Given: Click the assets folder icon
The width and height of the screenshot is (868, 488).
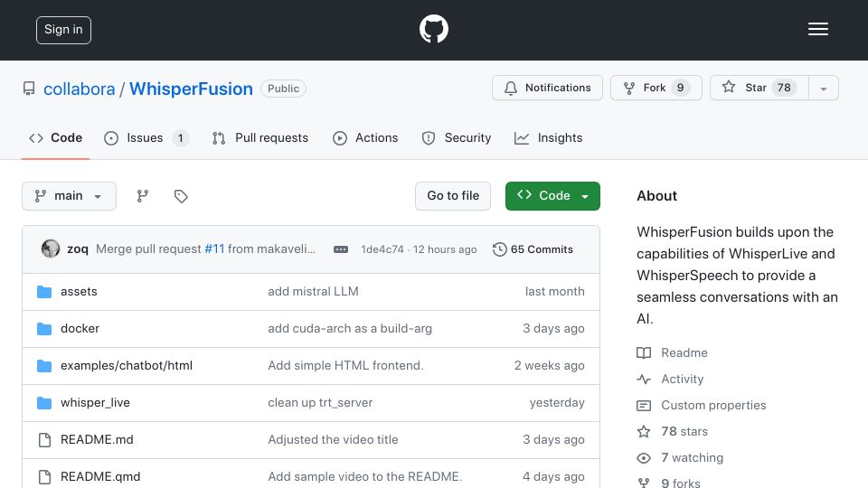Looking at the screenshot, I should (44, 292).
